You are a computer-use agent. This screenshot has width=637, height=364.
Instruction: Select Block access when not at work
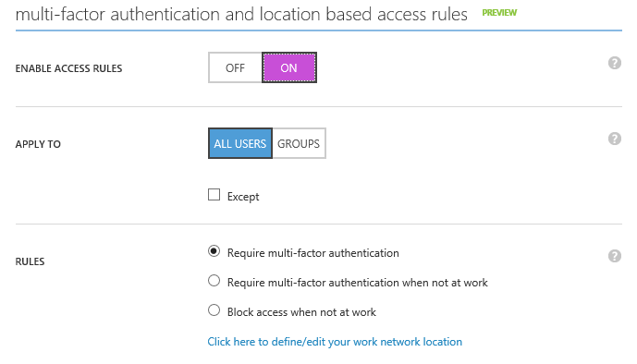214,310
